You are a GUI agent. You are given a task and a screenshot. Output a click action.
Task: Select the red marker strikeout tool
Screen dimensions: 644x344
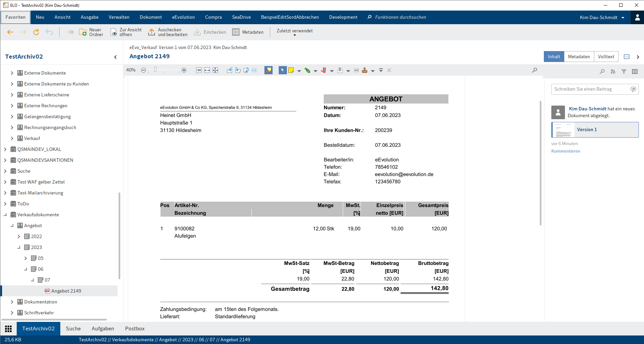click(x=324, y=70)
